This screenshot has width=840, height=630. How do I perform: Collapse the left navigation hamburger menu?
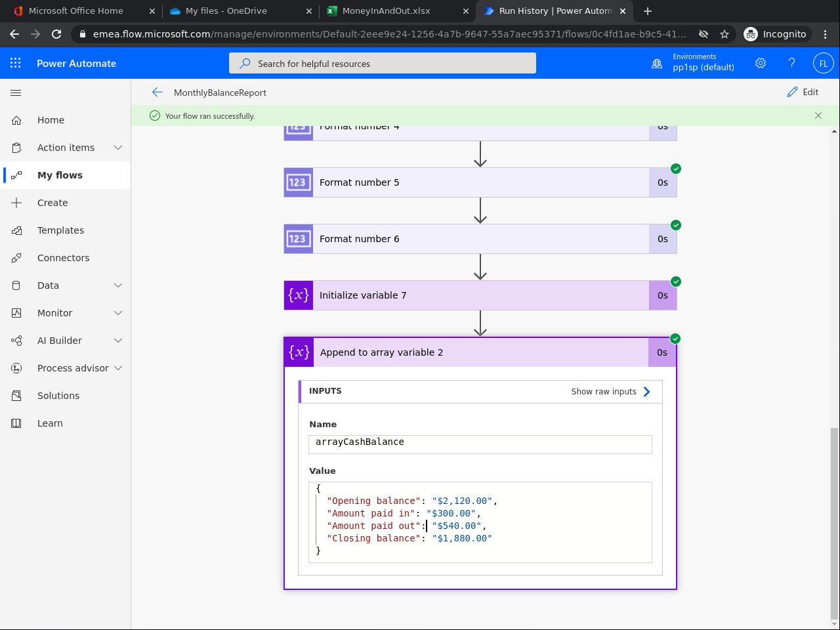[16, 93]
